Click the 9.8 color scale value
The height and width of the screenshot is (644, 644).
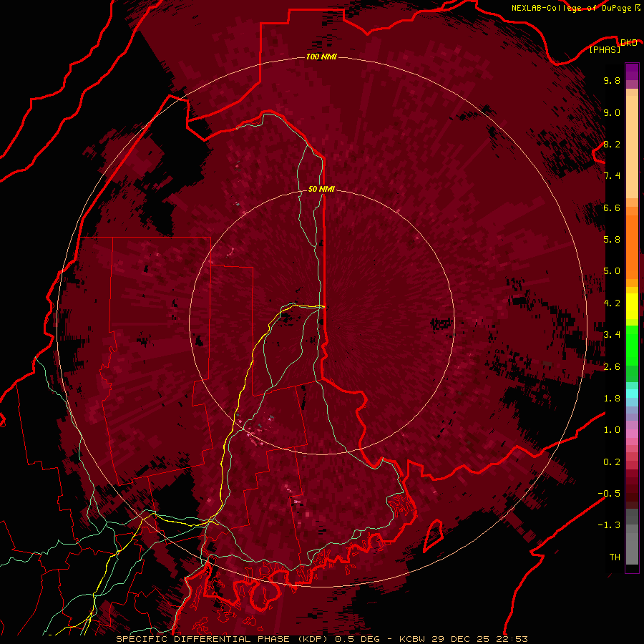point(612,80)
